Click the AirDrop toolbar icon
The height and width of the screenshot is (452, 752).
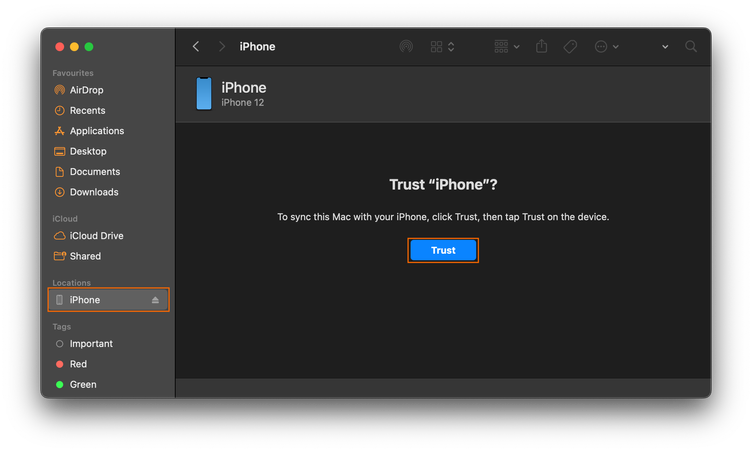pyautogui.click(x=406, y=47)
